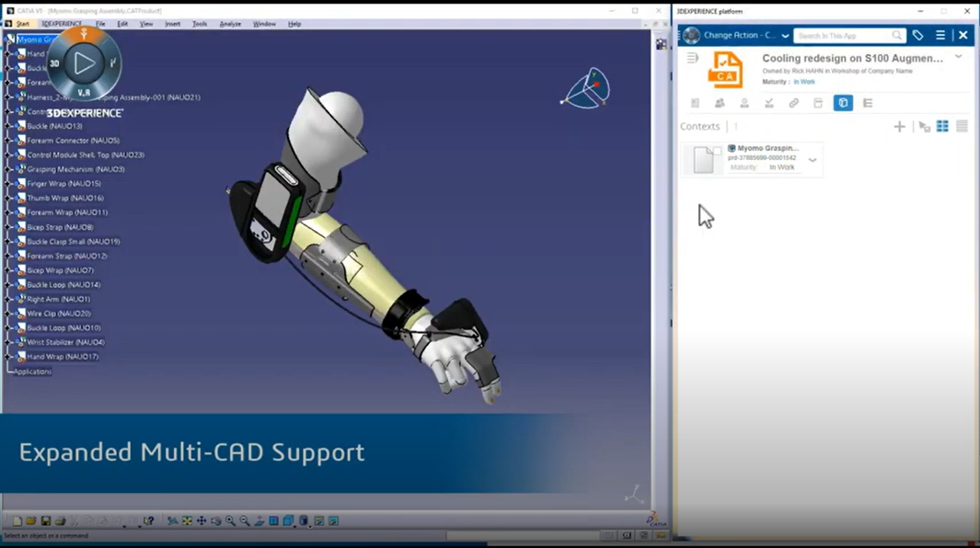Screen dimensions: 980x548
Task: Click the Open folder icon in CATIA toolbar
Action: coord(31,520)
